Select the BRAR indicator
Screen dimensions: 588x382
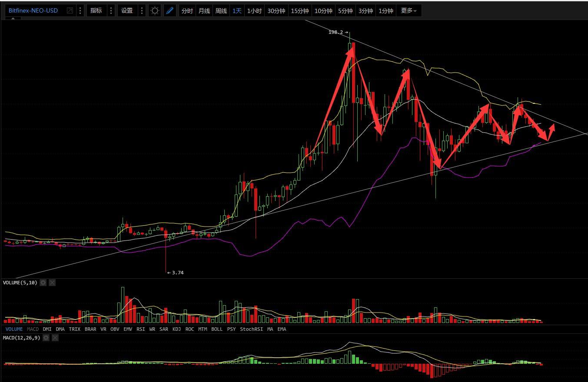(x=90, y=329)
